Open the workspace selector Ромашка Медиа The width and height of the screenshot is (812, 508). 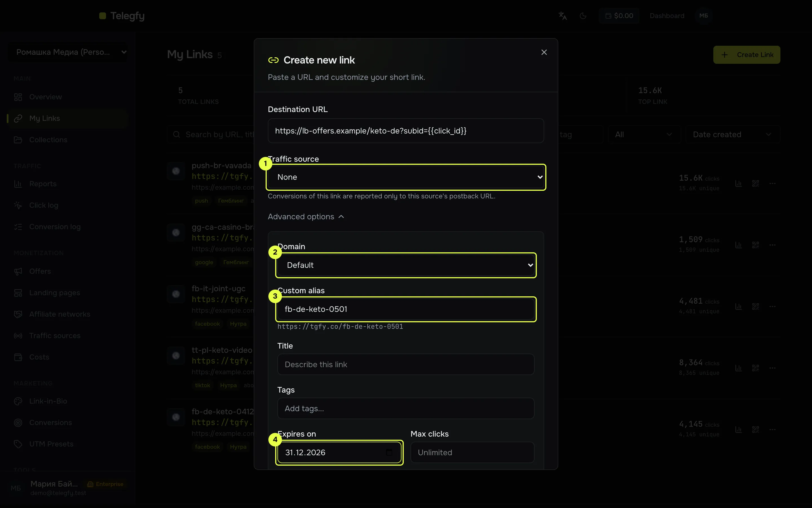pos(68,52)
